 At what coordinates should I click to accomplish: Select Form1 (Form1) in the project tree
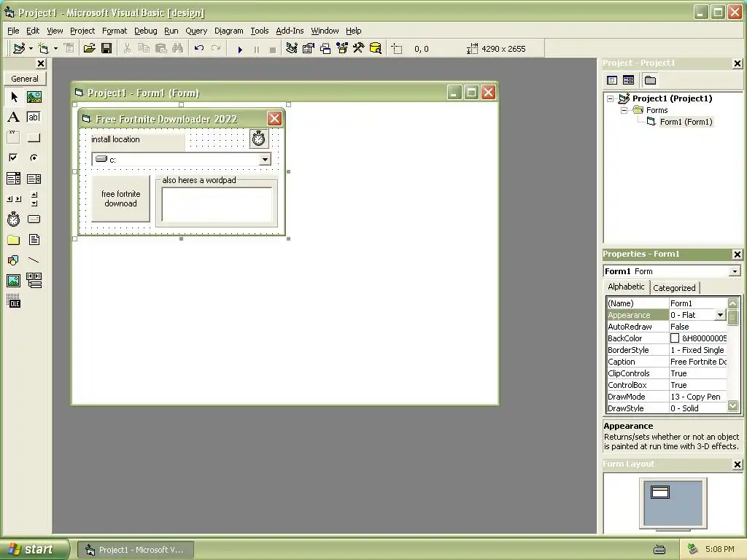click(x=686, y=122)
